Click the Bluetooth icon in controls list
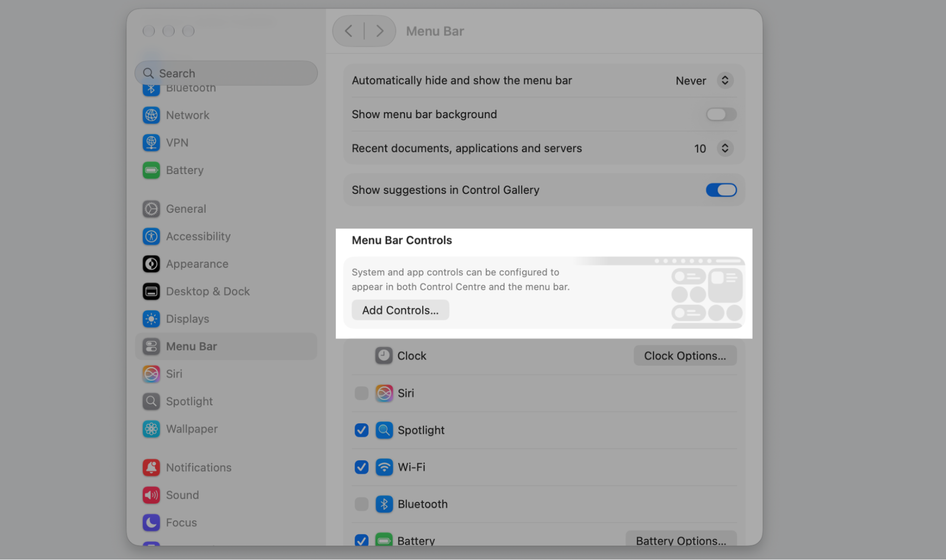The height and width of the screenshot is (560, 946). coord(384,504)
